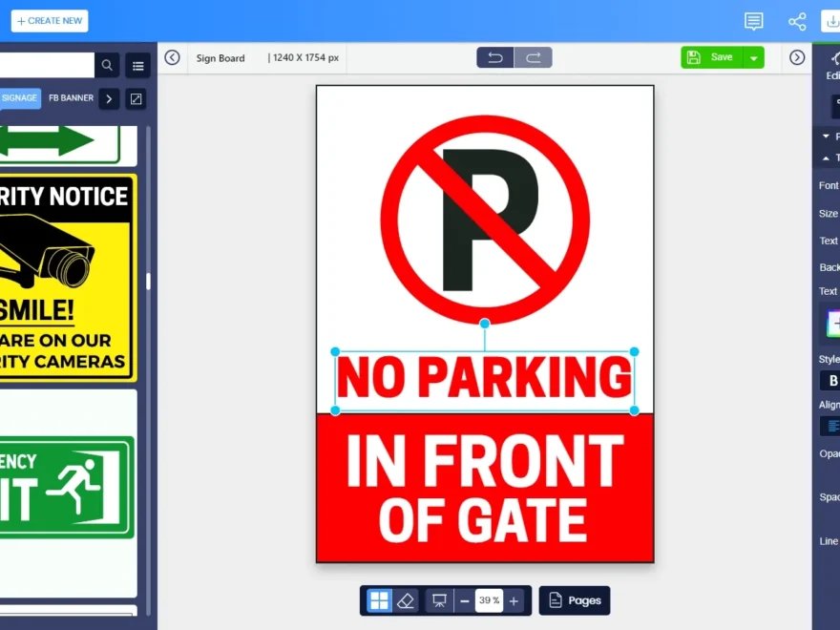Increase zoom with the plus control
840x630 pixels.
coord(513,600)
